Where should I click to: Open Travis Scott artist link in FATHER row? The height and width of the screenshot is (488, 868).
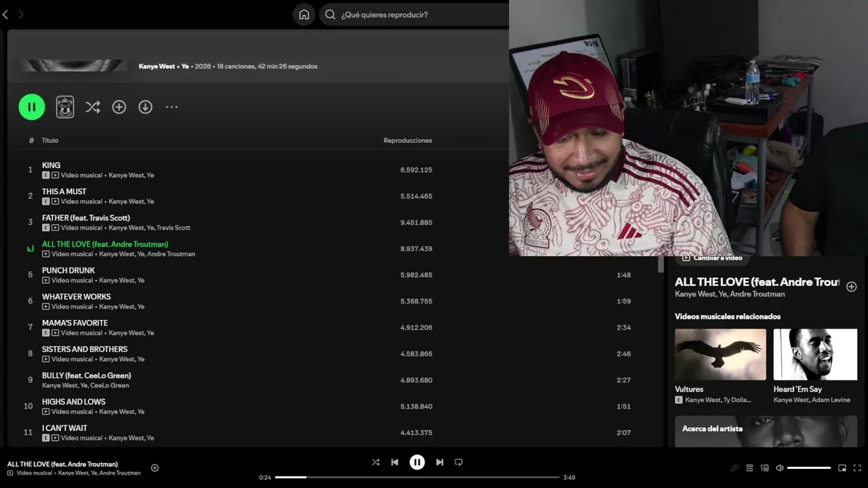[x=174, y=228]
